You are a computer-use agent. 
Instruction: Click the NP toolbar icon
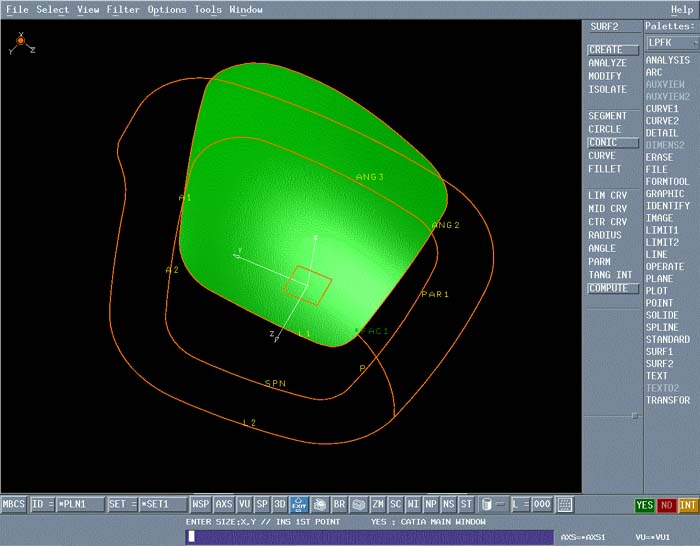click(431, 505)
